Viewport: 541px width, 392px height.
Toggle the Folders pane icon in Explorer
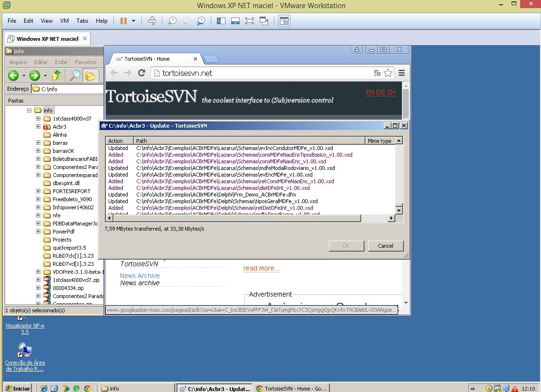coord(90,75)
